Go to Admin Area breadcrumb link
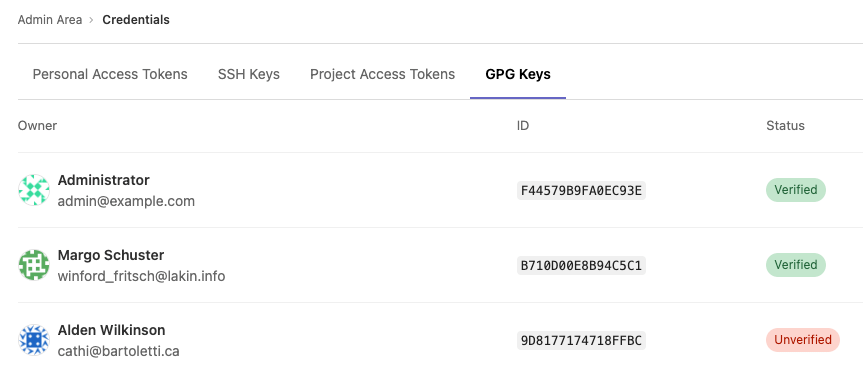 (x=50, y=20)
